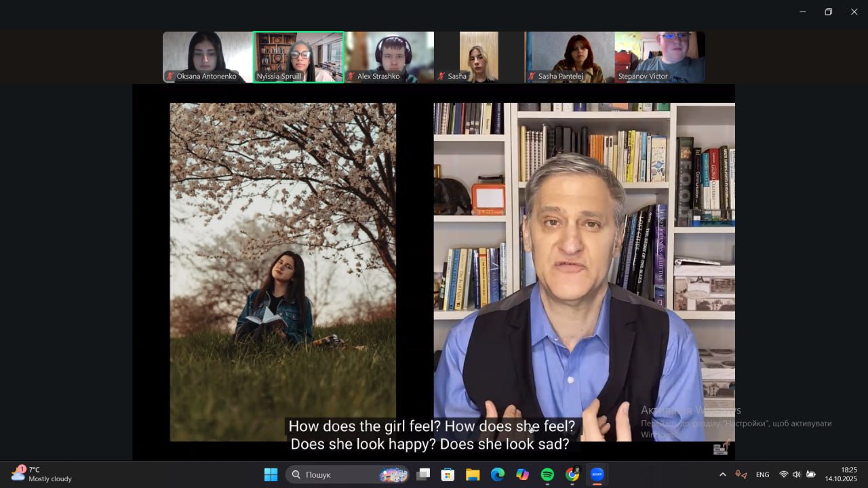Open the Wi-Fi network tray icon
Screen dimensions: 868x488
(x=783, y=474)
